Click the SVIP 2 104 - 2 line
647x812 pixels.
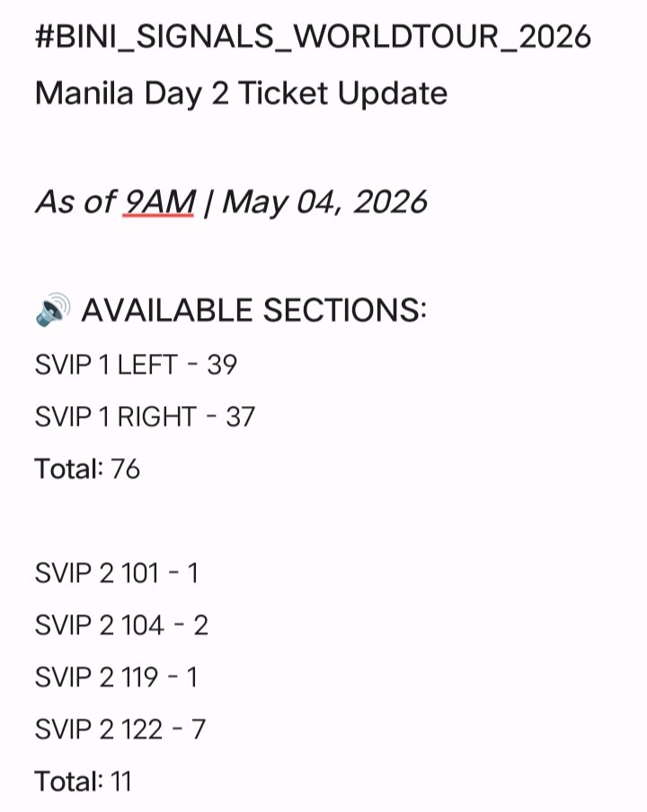click(121, 625)
